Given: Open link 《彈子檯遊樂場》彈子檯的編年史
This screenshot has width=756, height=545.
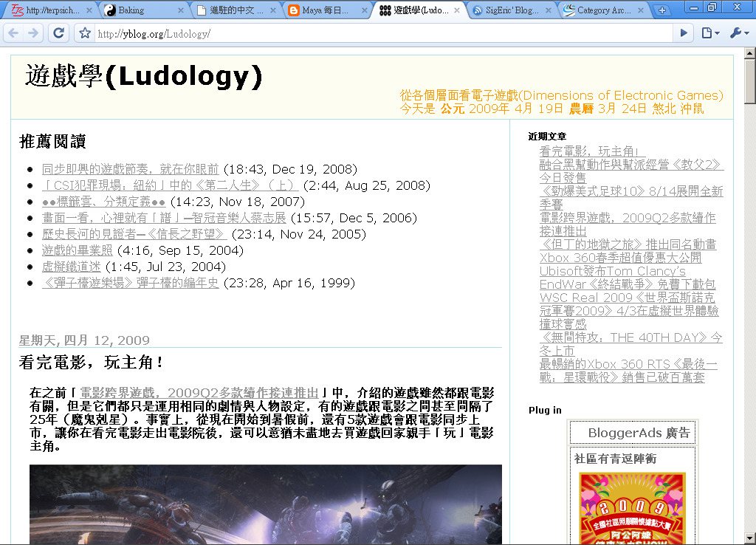Looking at the screenshot, I should pyautogui.click(x=130, y=283).
